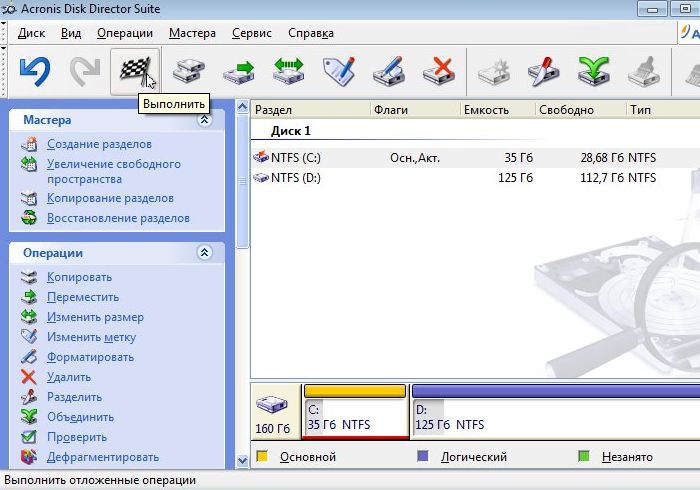The image size is (700, 490).
Task: Click the Format partition toolbar icon
Action: 389,71
